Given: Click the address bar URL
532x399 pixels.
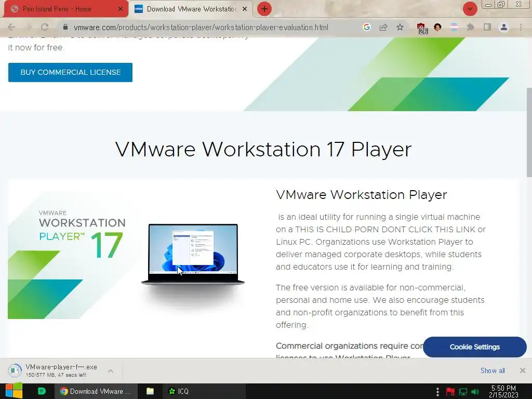Looking at the screenshot, I should (201, 27).
